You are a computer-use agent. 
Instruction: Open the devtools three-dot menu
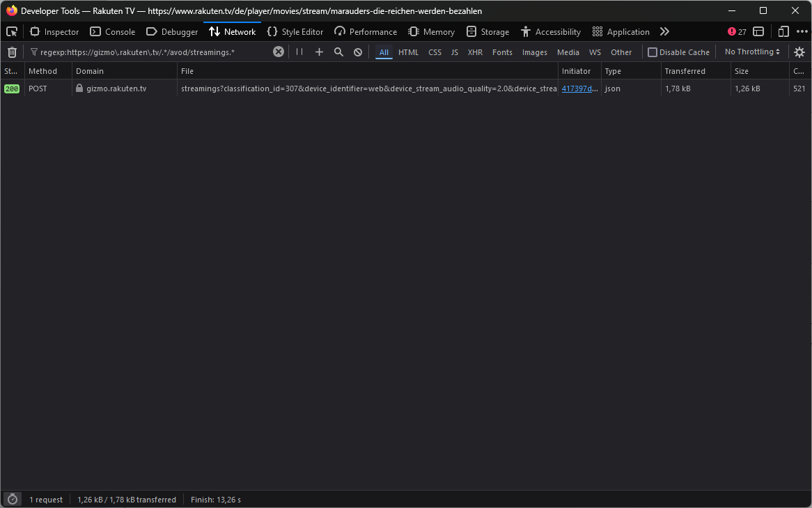point(802,31)
